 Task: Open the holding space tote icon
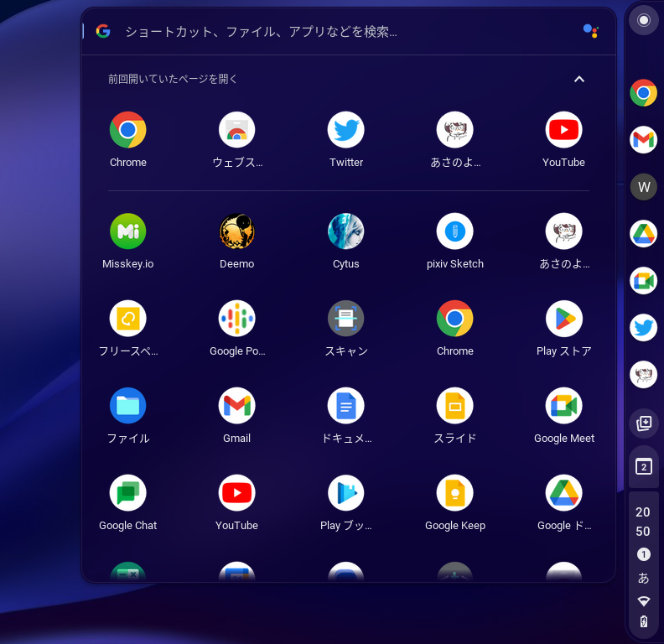point(644,423)
